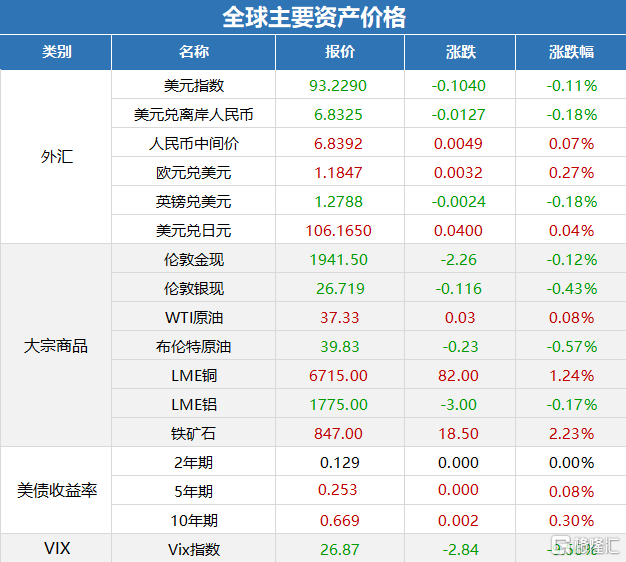
Task: Select the 英镑兑美元 name cell
Action: tap(194, 202)
